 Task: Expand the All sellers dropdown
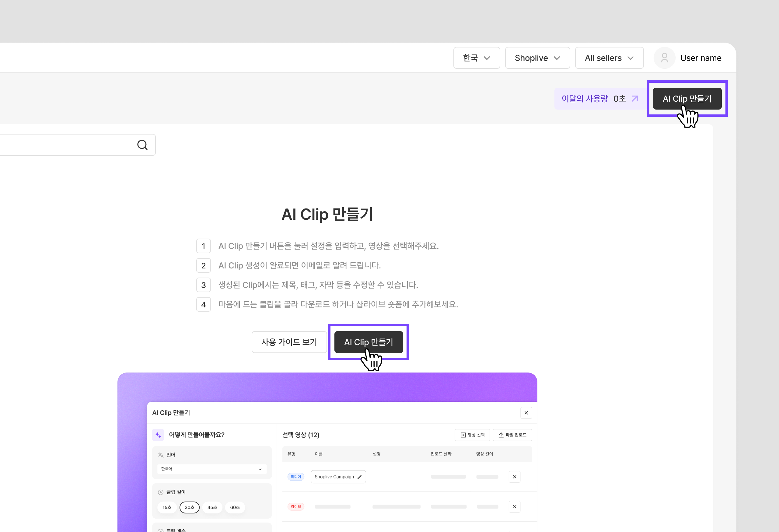pyautogui.click(x=609, y=58)
